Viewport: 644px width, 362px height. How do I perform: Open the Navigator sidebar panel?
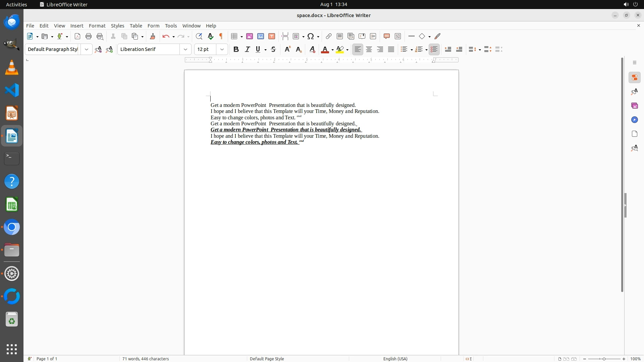tap(634, 120)
